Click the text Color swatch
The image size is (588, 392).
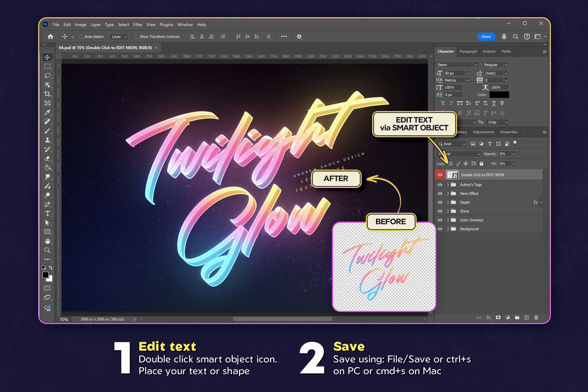pyautogui.click(x=500, y=94)
